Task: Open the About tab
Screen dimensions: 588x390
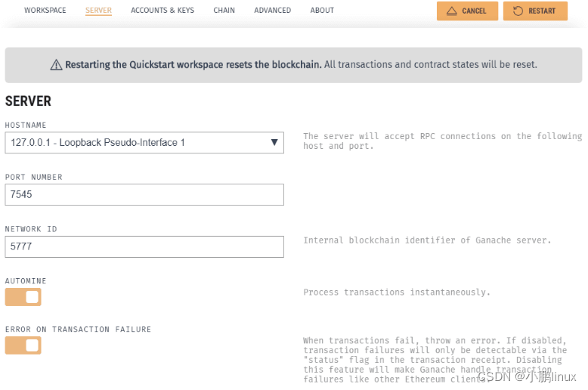Action: pyautogui.click(x=322, y=11)
